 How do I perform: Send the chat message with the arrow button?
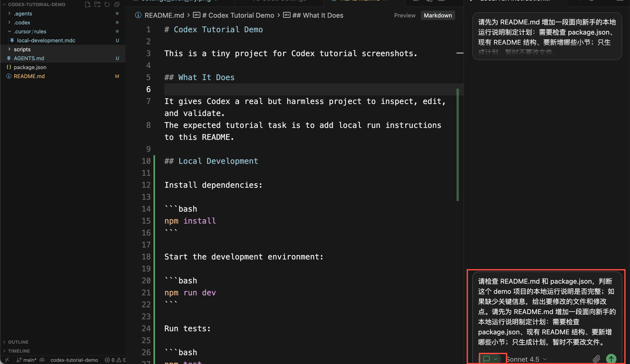tap(611, 359)
